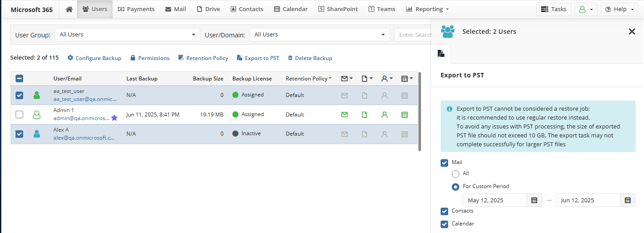Open the contacts column header dropdown
This screenshot has height=233, width=644.
pyautogui.click(x=387, y=79)
